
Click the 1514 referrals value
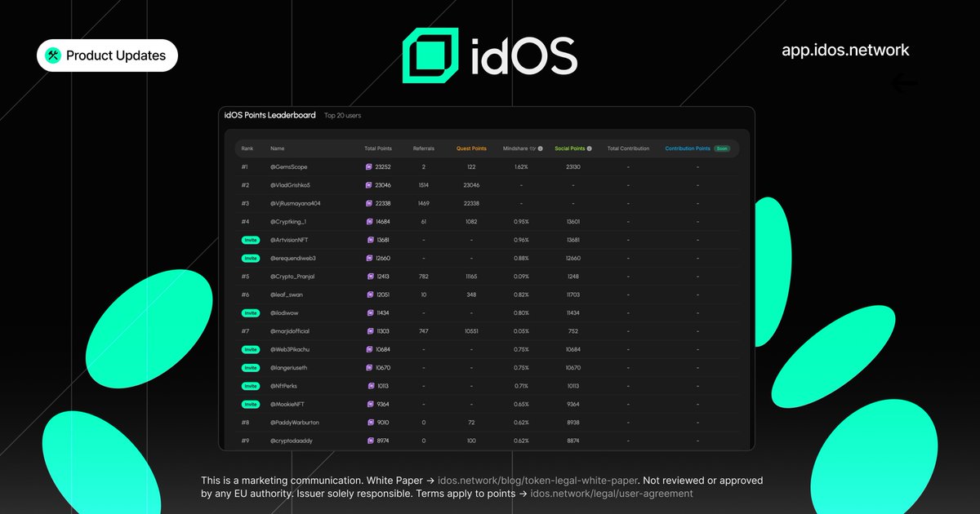424,185
